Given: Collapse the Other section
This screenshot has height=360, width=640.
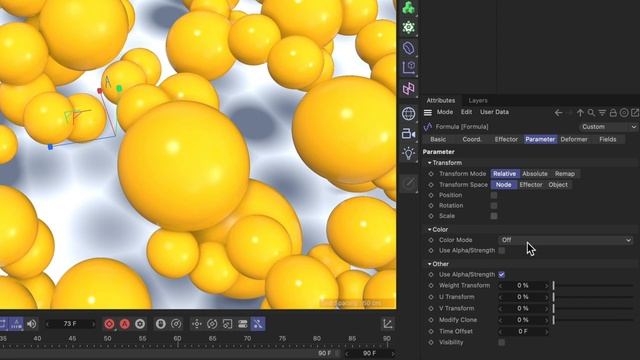Looking at the screenshot, I should [429, 264].
